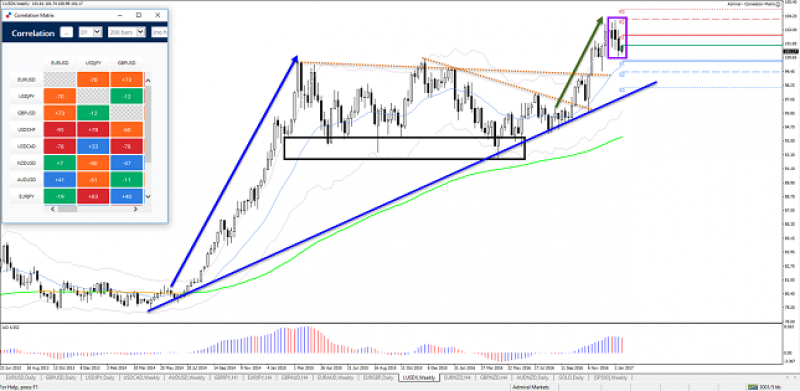Screen dimensions: 800x391
Task: Click the matrix vertical scrollbar up arrow
Action: click(148, 80)
